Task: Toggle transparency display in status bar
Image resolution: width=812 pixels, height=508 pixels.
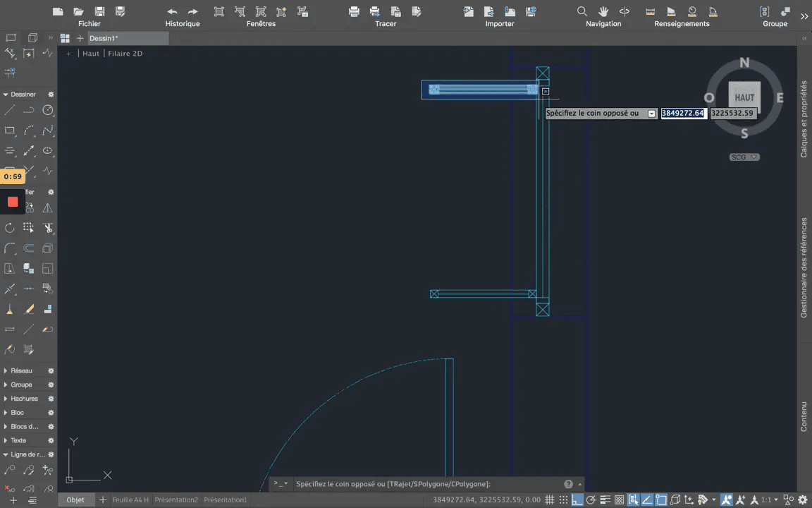Action: (619, 500)
